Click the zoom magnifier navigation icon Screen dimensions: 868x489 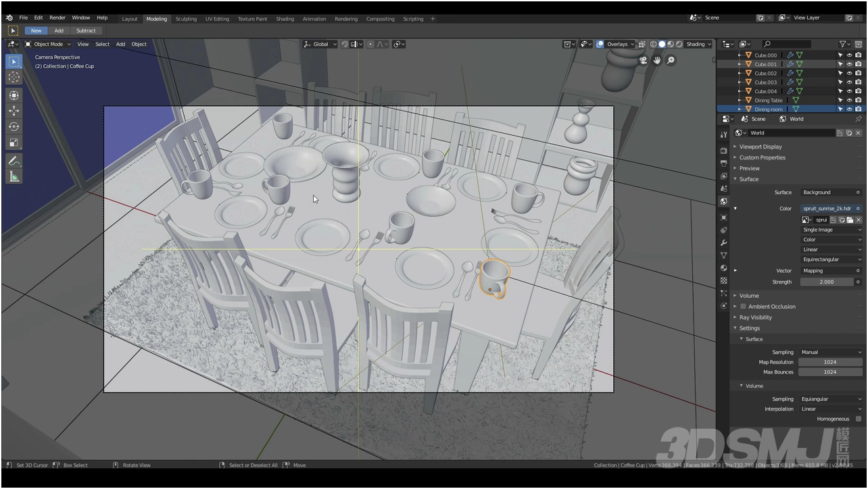[x=671, y=60]
